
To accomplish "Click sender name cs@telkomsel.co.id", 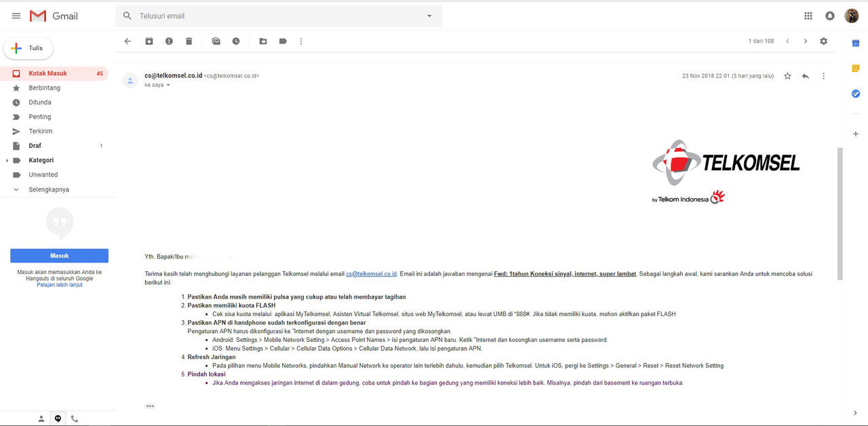I will pyautogui.click(x=174, y=75).
